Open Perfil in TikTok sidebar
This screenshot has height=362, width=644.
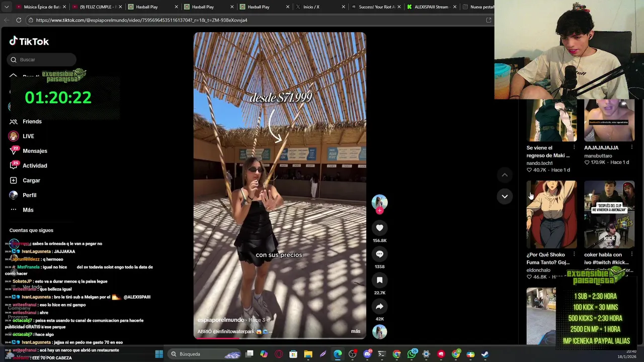[x=23, y=195]
